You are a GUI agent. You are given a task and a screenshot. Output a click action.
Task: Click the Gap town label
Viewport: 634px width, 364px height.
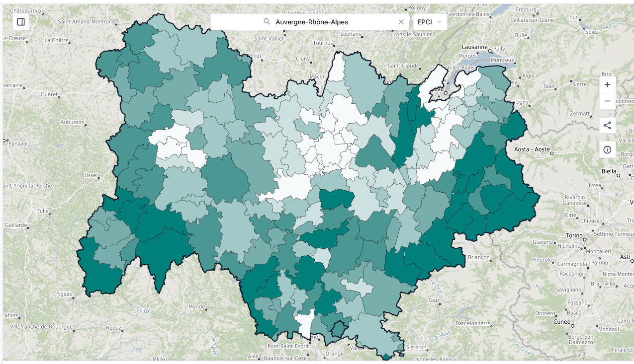coord(434,300)
